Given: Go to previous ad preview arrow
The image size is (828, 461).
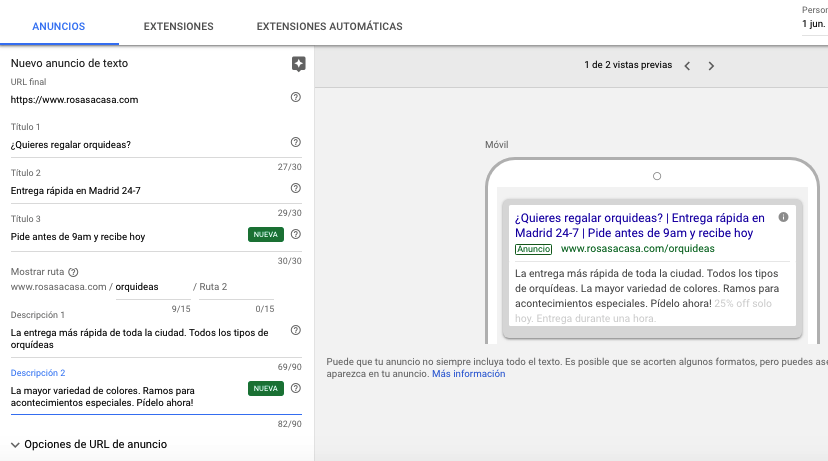Looking at the screenshot, I should click(x=687, y=66).
